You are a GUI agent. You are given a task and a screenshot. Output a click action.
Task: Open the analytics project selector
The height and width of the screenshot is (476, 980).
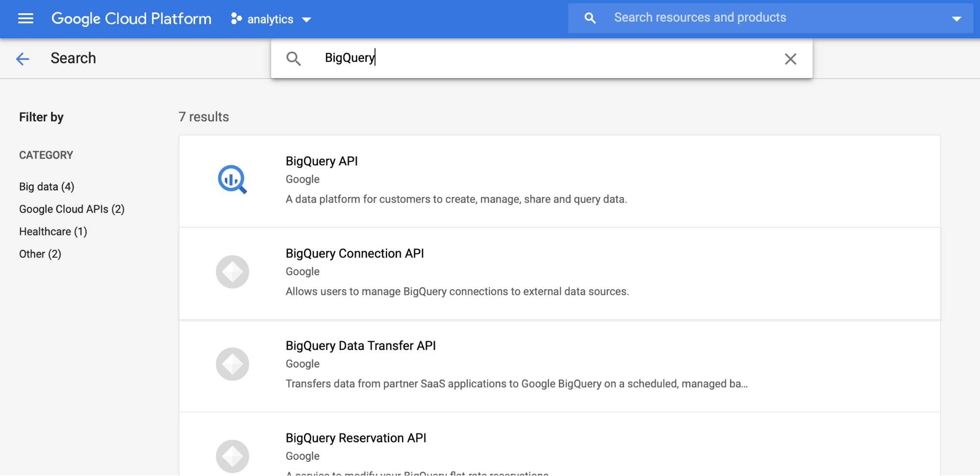point(271,19)
